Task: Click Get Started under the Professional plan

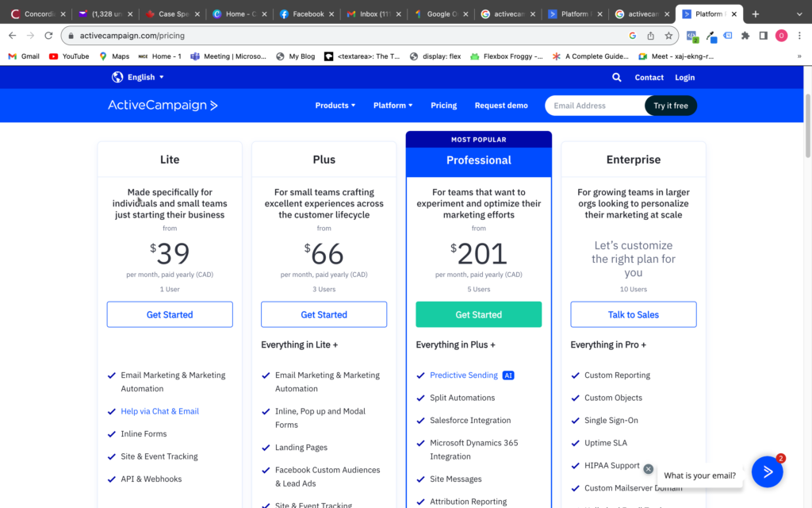Action: click(x=478, y=314)
